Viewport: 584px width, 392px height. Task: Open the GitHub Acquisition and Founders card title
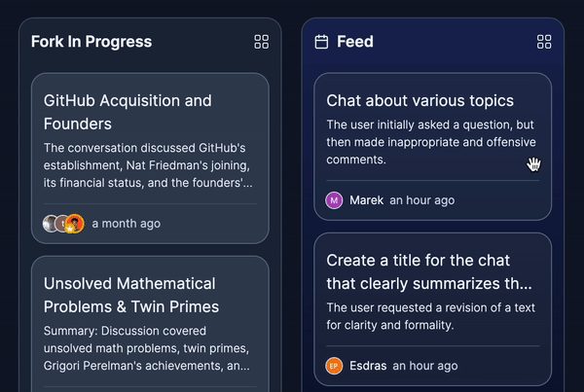point(128,112)
